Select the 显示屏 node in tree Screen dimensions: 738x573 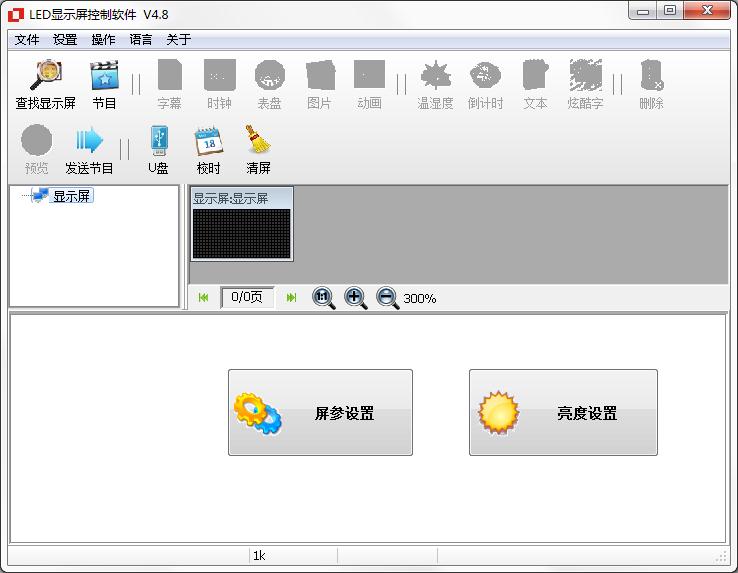click(x=71, y=196)
